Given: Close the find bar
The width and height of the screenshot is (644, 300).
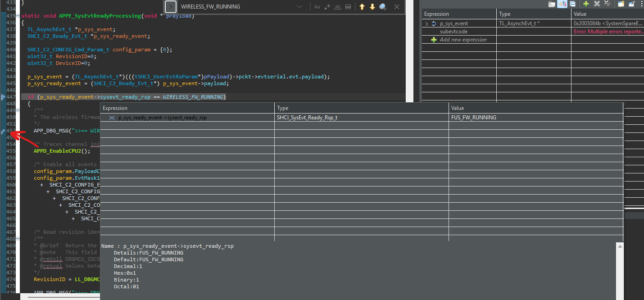Looking at the screenshot, I should (397, 7).
